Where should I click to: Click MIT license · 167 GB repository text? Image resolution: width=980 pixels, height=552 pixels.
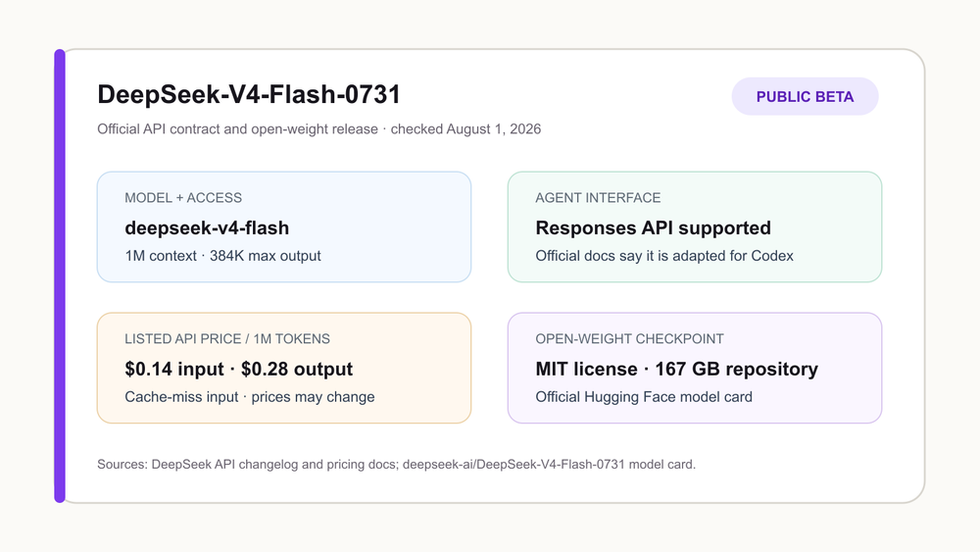pyautogui.click(x=677, y=369)
